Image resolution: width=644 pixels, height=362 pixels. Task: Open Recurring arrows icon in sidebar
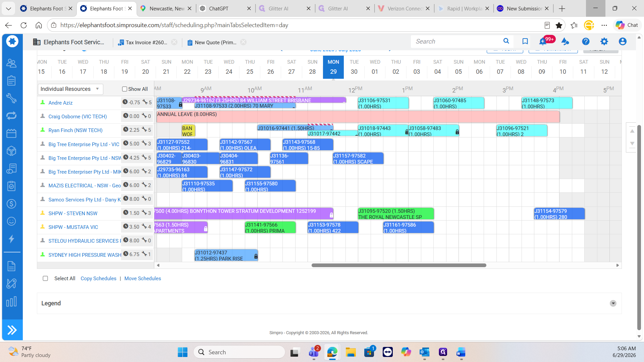[x=11, y=116]
